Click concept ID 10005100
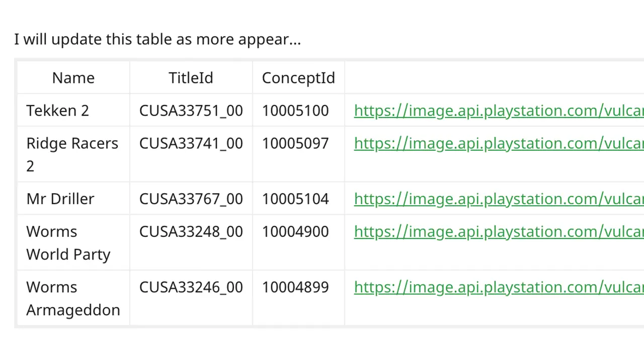Viewport: 644px width, 362px height. (x=295, y=111)
